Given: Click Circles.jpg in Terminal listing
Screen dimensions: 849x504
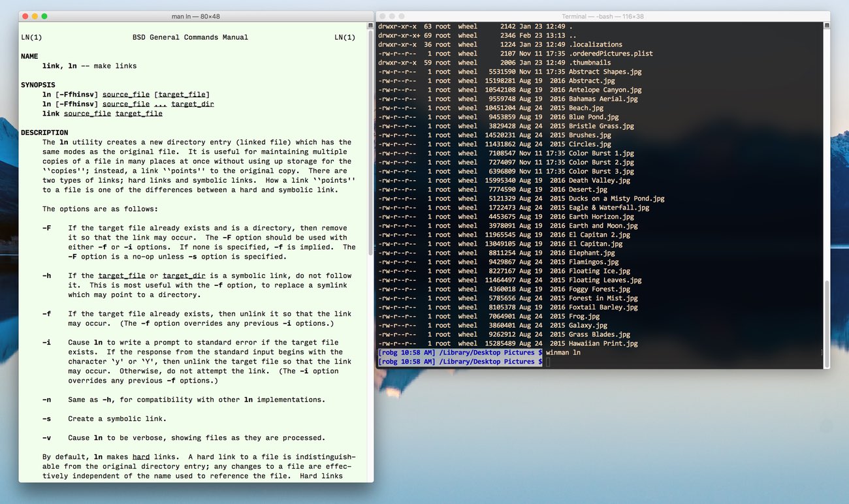Looking at the screenshot, I should [590, 144].
